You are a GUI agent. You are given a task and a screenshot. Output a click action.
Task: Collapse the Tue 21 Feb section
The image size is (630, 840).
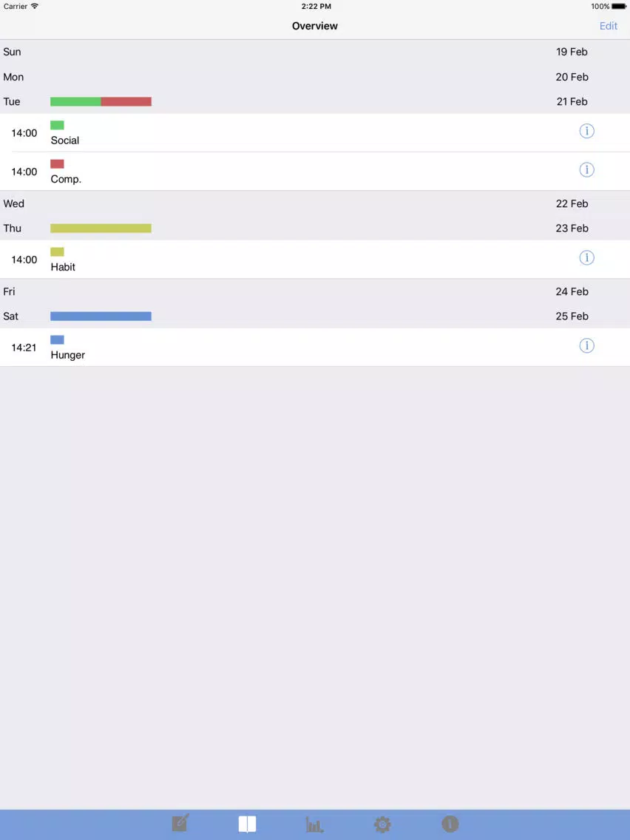tap(315, 101)
